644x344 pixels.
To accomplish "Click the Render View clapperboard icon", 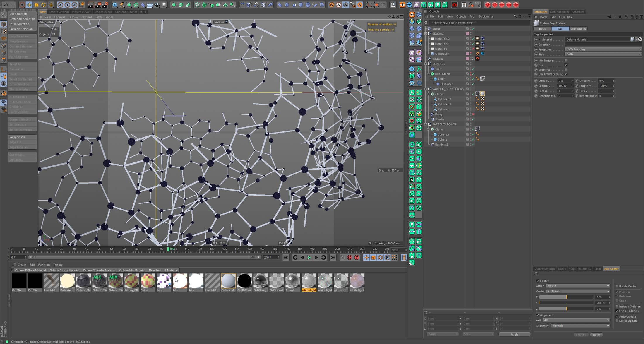I will pos(90,5).
